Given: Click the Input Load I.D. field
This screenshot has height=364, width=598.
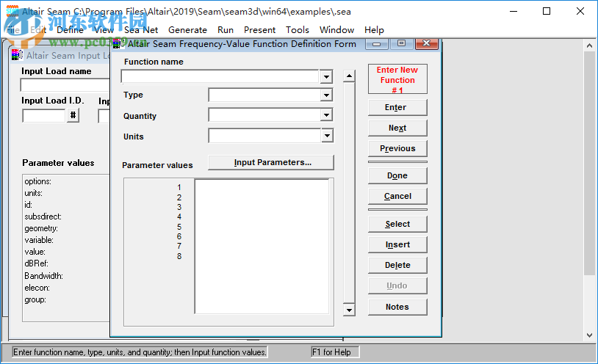Looking at the screenshot, I should [x=44, y=115].
